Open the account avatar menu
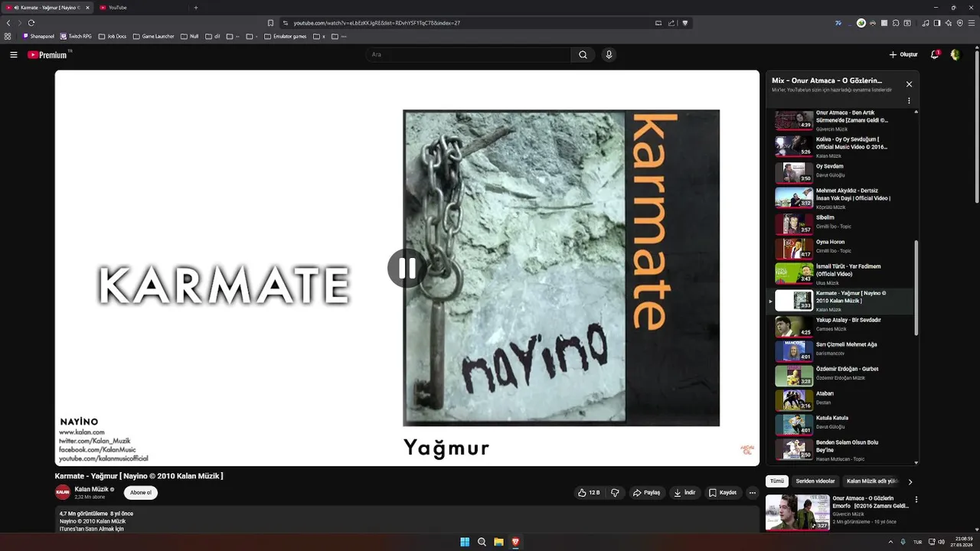Image resolution: width=980 pixels, height=551 pixels. (955, 54)
